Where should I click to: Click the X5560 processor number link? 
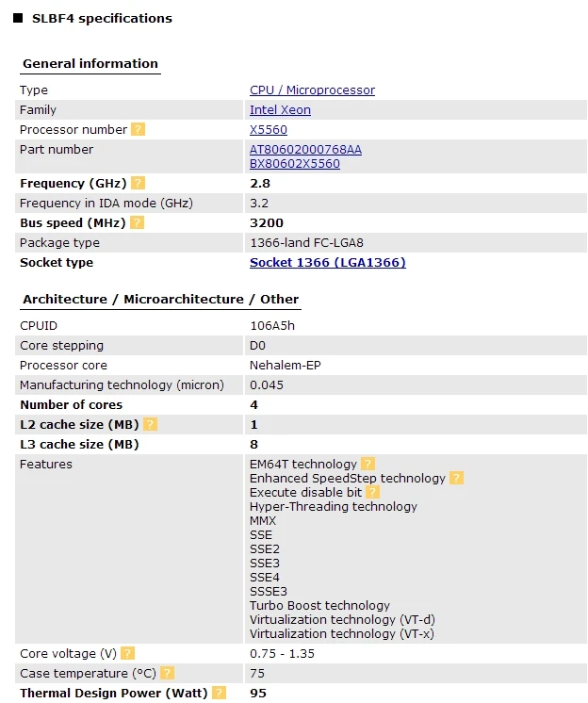[x=269, y=130]
